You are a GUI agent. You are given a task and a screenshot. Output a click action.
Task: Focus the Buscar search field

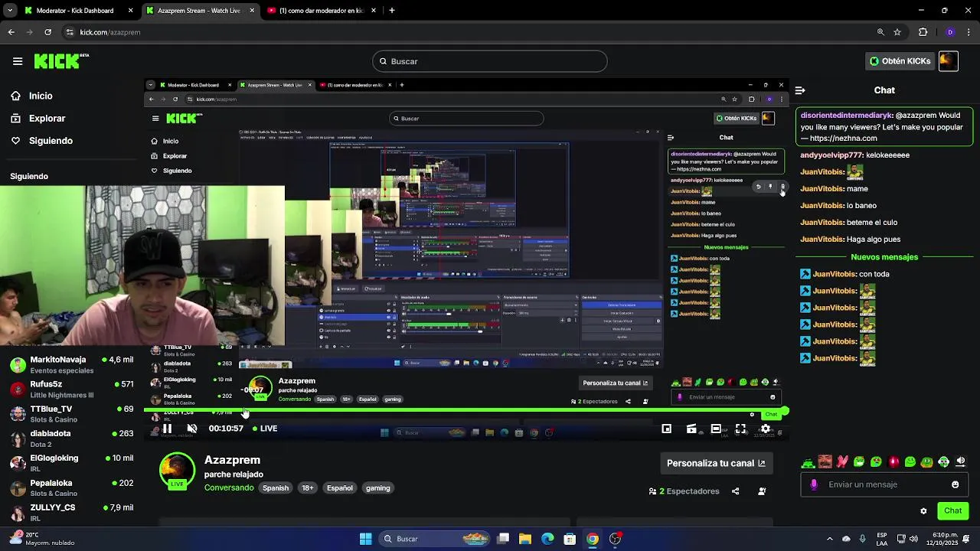pyautogui.click(x=490, y=61)
